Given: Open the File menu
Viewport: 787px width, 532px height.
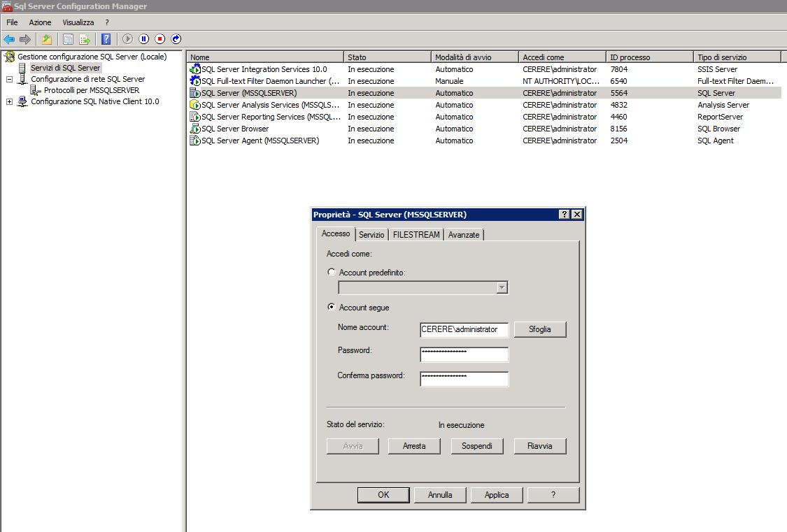Looking at the screenshot, I should click(x=12, y=22).
